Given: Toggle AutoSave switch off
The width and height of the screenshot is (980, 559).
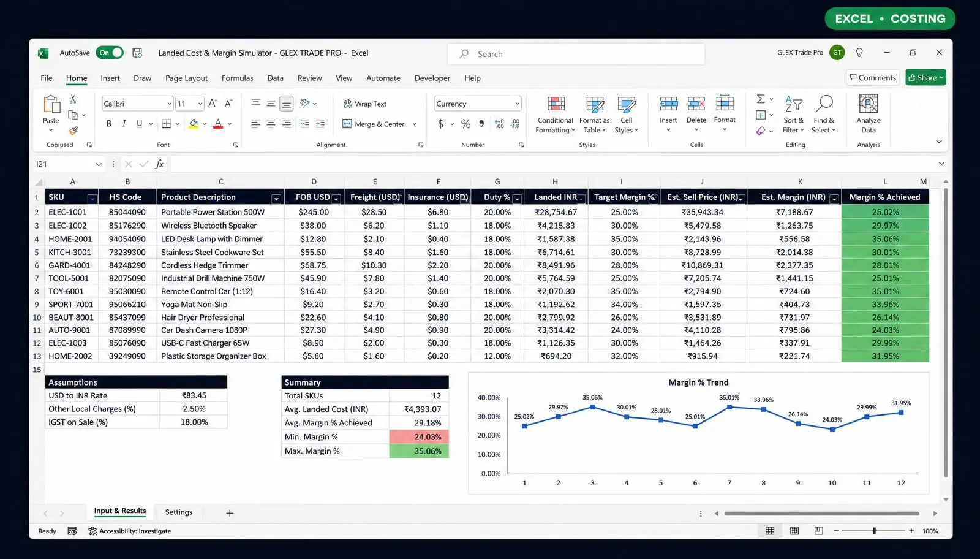Looking at the screenshot, I should (x=110, y=53).
